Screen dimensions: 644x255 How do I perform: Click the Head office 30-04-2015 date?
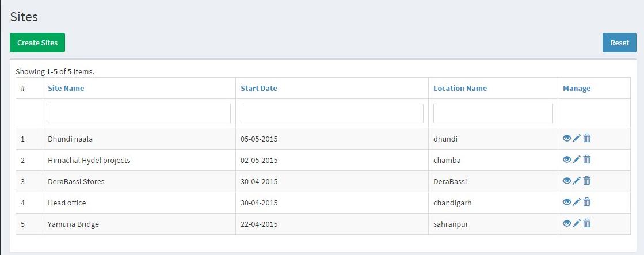click(259, 203)
